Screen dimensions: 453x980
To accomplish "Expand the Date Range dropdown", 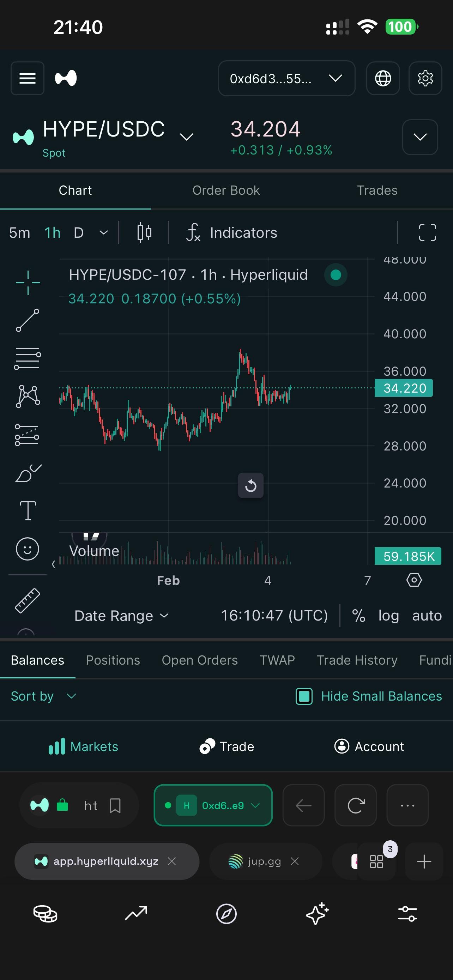I will [x=121, y=616].
